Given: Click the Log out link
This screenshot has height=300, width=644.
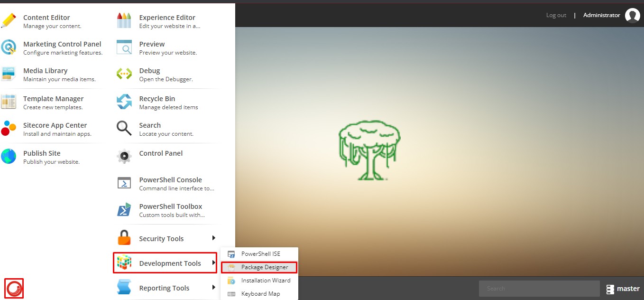Looking at the screenshot, I should (x=556, y=15).
